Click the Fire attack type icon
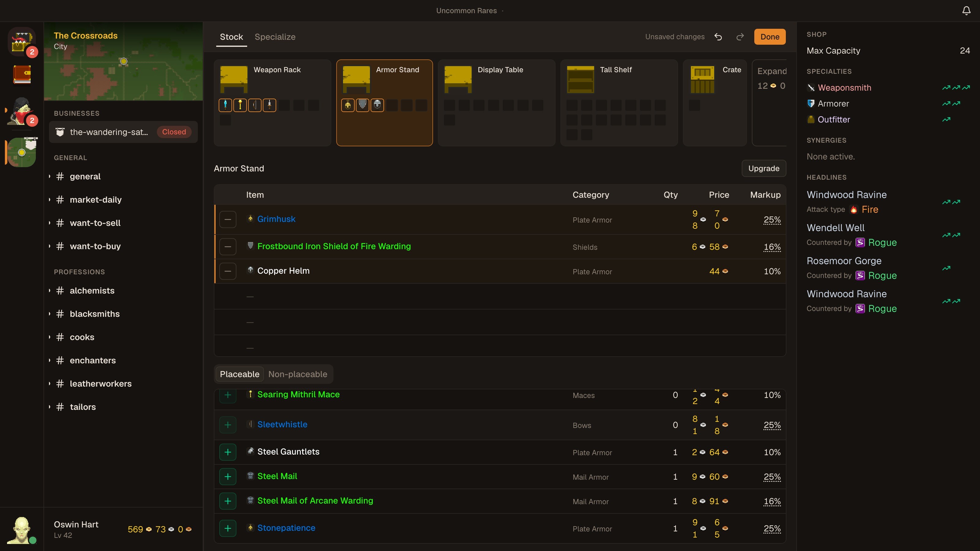The width and height of the screenshot is (980, 551). pyautogui.click(x=854, y=210)
